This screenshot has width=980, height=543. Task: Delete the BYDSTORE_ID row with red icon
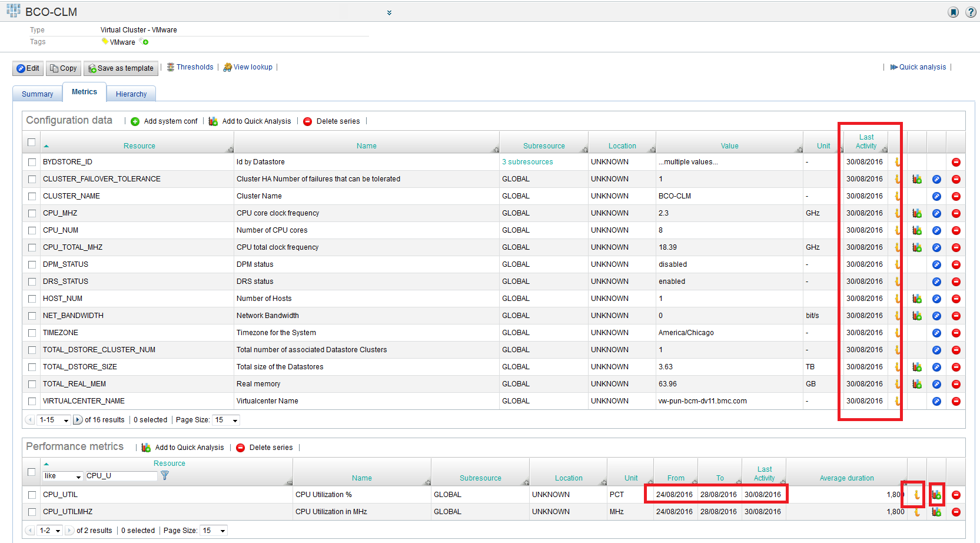[956, 162]
